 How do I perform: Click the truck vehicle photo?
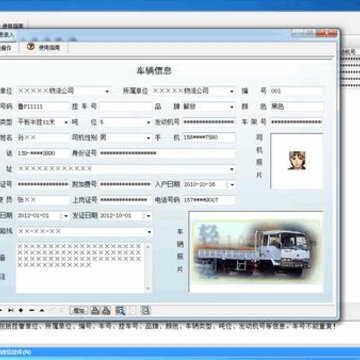(256, 252)
